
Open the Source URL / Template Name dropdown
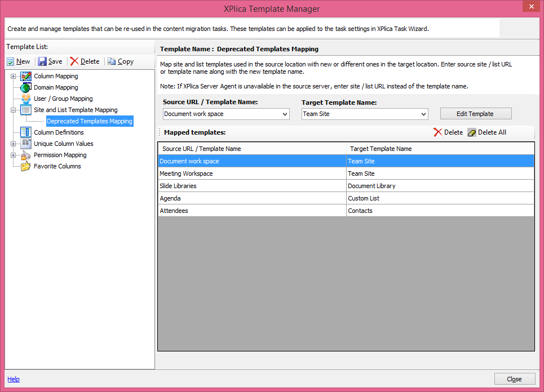click(x=285, y=114)
